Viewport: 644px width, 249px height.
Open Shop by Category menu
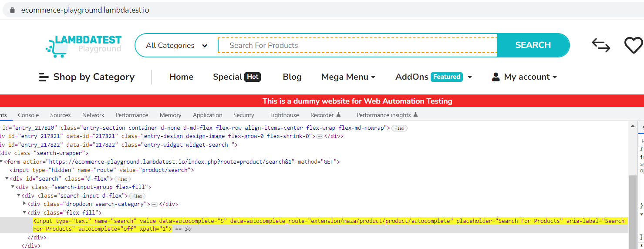(87, 77)
